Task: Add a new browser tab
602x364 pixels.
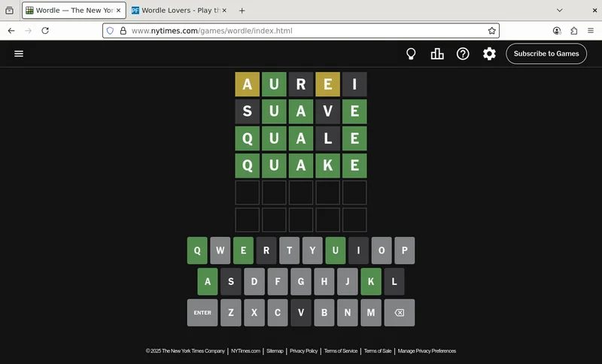Action: (242, 11)
